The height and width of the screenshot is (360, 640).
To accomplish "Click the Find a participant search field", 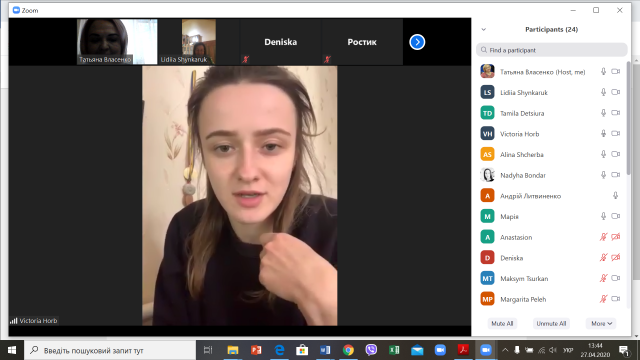I will 551,50.
